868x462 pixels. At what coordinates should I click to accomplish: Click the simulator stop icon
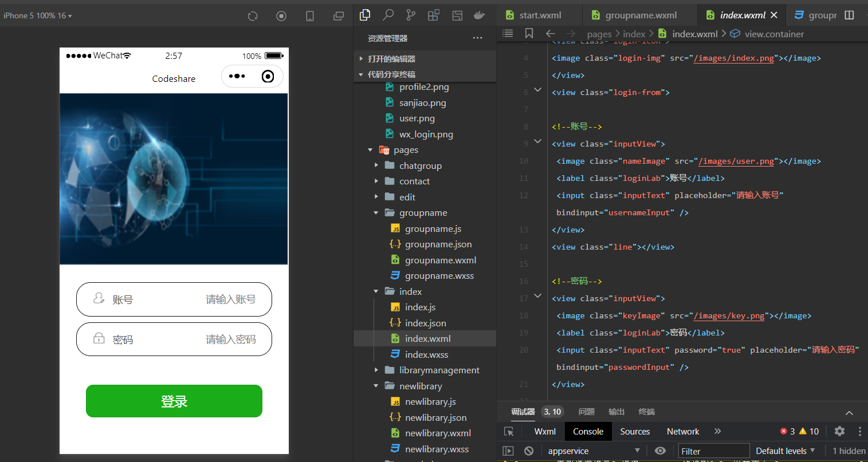281,16
